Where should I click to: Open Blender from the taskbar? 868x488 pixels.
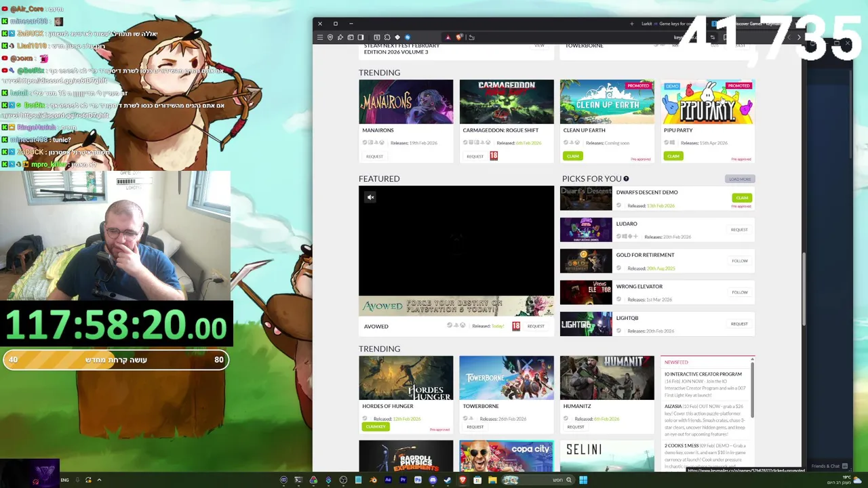coord(374,480)
